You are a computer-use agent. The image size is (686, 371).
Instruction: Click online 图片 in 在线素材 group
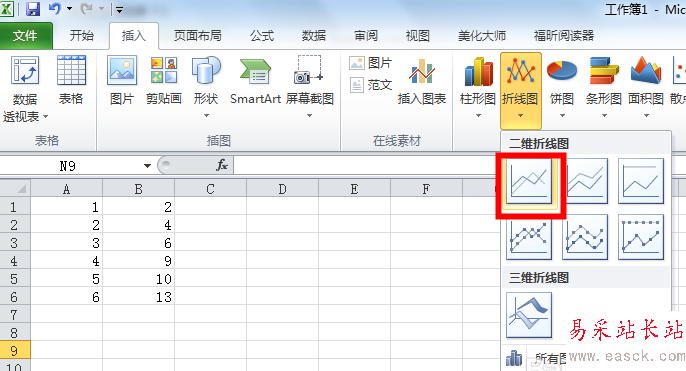(x=371, y=63)
